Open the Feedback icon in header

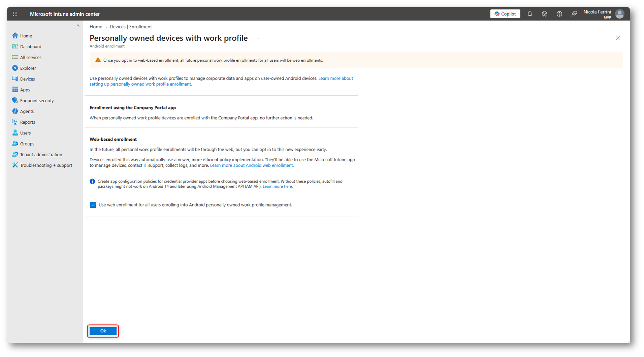pos(574,14)
